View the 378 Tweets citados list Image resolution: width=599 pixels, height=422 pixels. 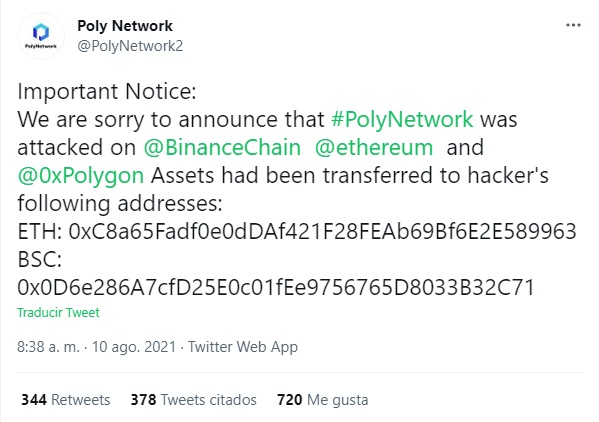194,400
